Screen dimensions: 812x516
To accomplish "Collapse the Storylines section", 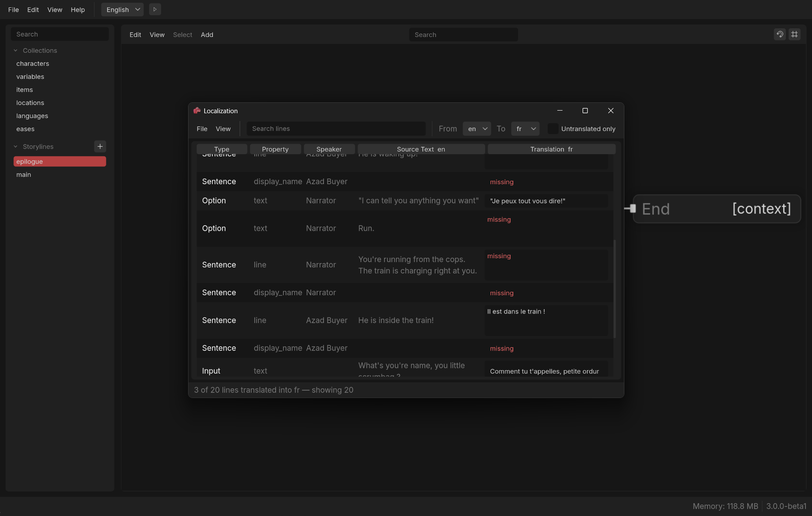I will pos(16,147).
